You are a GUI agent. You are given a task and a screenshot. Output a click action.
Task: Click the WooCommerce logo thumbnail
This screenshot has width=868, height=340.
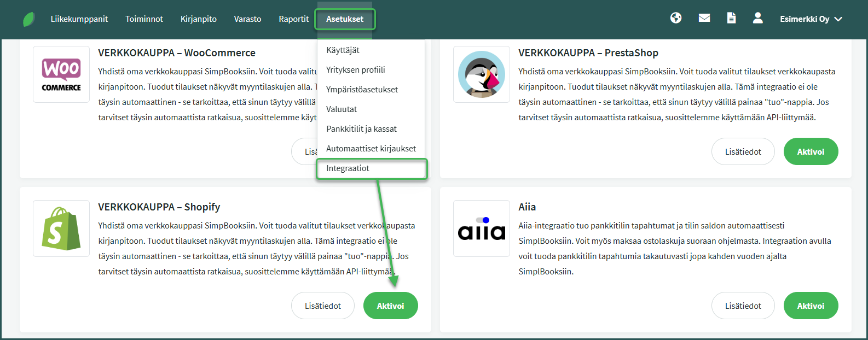point(61,74)
